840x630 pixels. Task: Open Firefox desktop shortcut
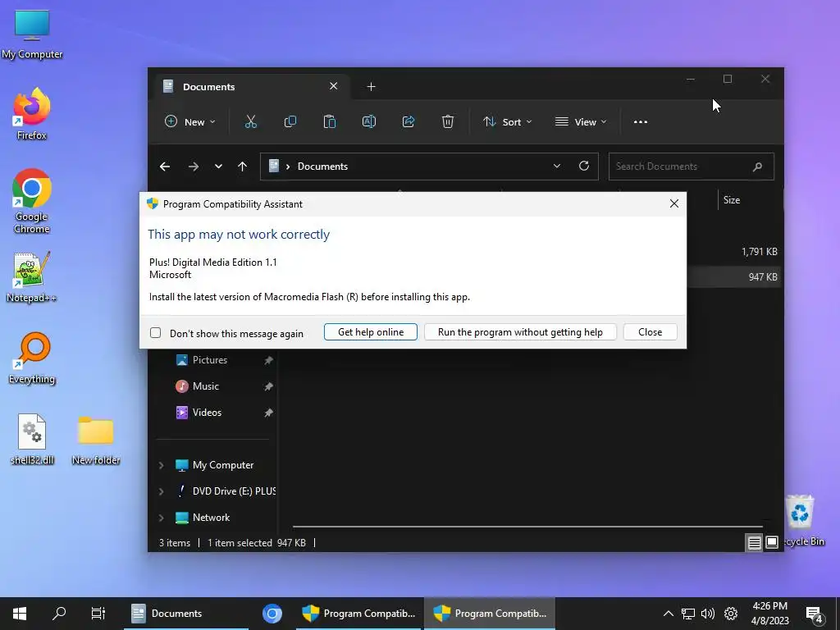click(32, 113)
